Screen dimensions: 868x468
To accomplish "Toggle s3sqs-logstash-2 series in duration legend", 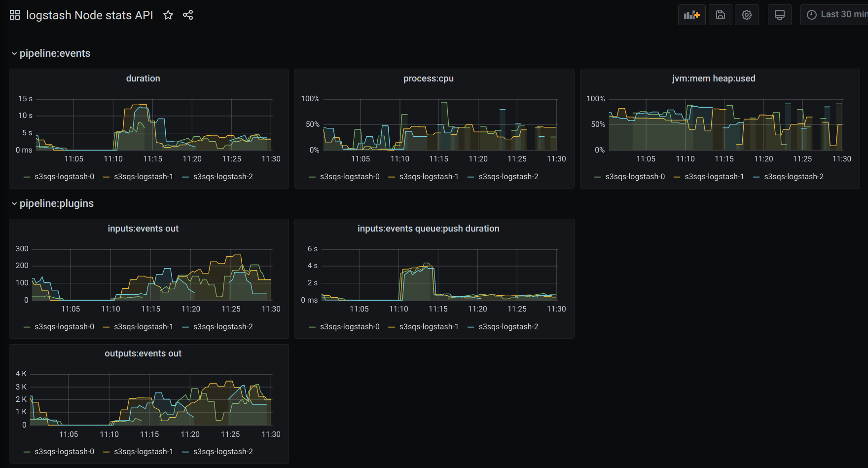I will [x=223, y=177].
